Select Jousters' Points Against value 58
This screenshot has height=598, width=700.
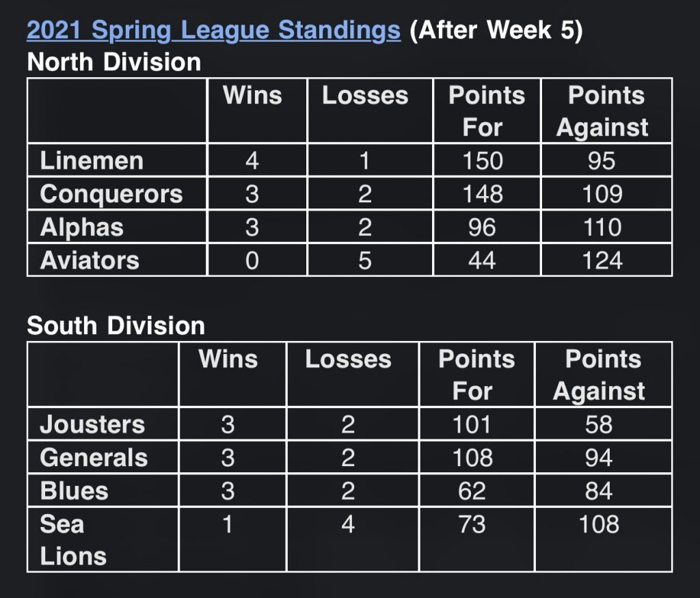(x=599, y=424)
